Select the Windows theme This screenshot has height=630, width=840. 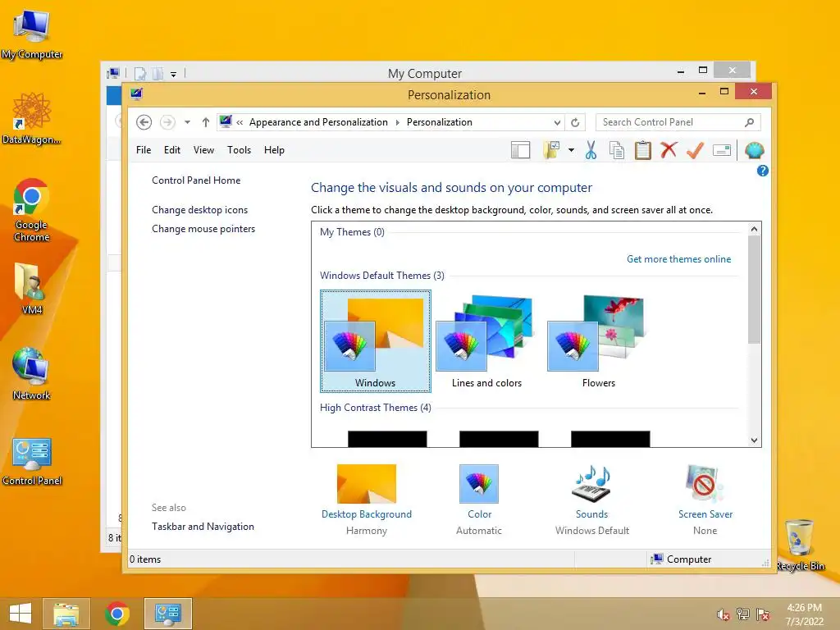point(376,341)
